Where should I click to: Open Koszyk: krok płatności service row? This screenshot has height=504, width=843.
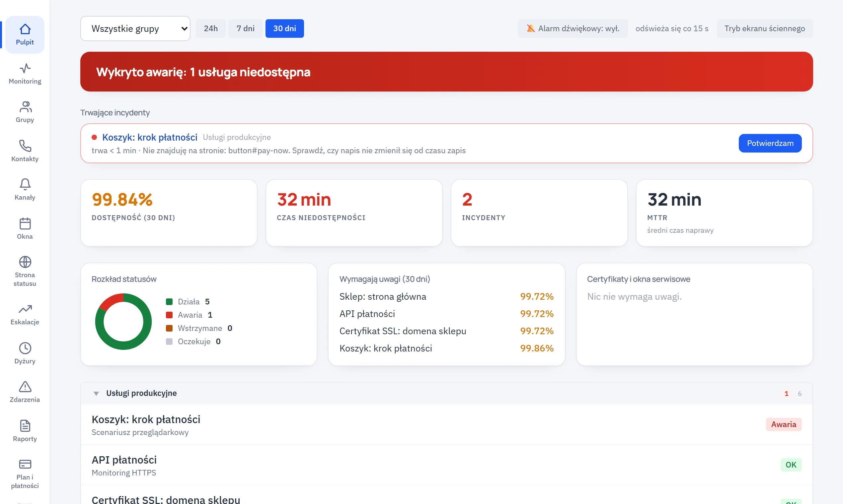446,424
